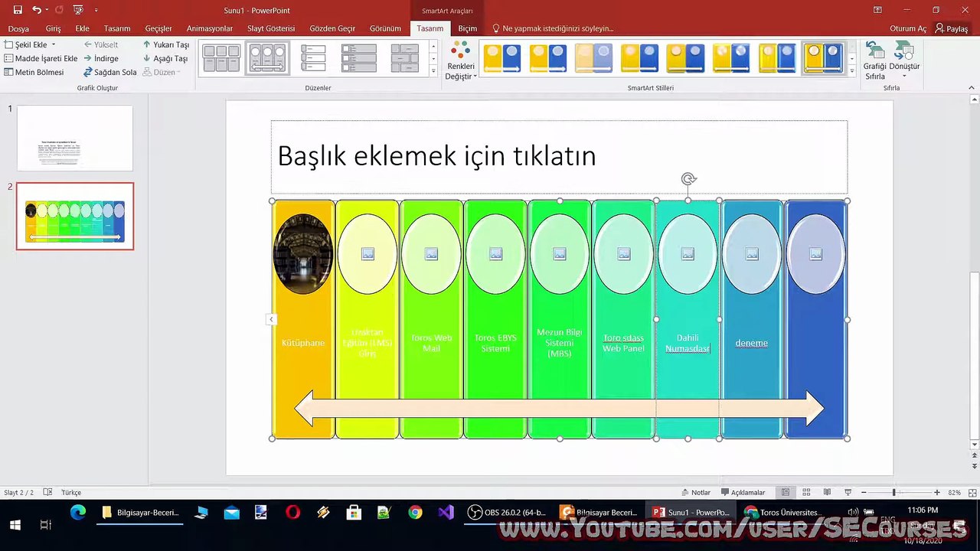The height and width of the screenshot is (551, 980).
Task: Open Chrome from the taskbar
Action: 415,513
